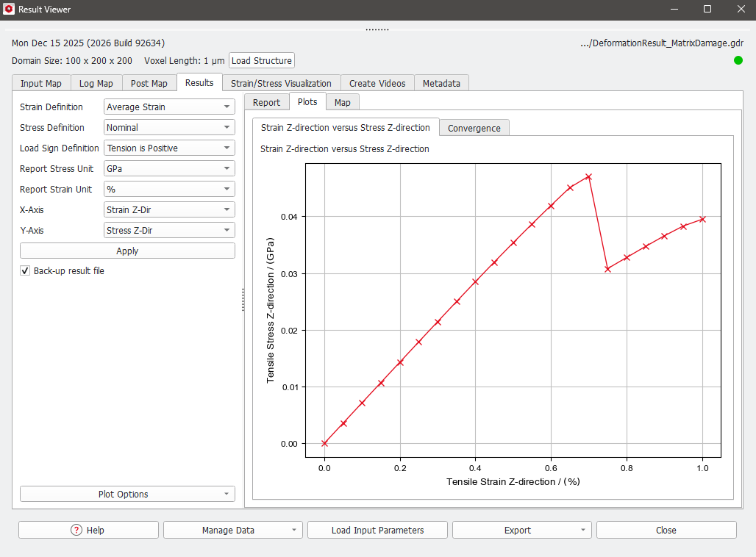
Task: Open the Report sub-tab
Action: pyautogui.click(x=266, y=103)
